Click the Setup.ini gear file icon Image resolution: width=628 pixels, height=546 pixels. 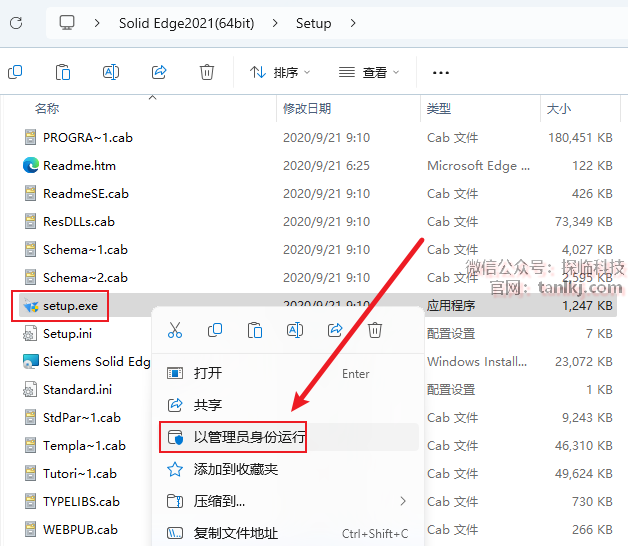click(30, 333)
